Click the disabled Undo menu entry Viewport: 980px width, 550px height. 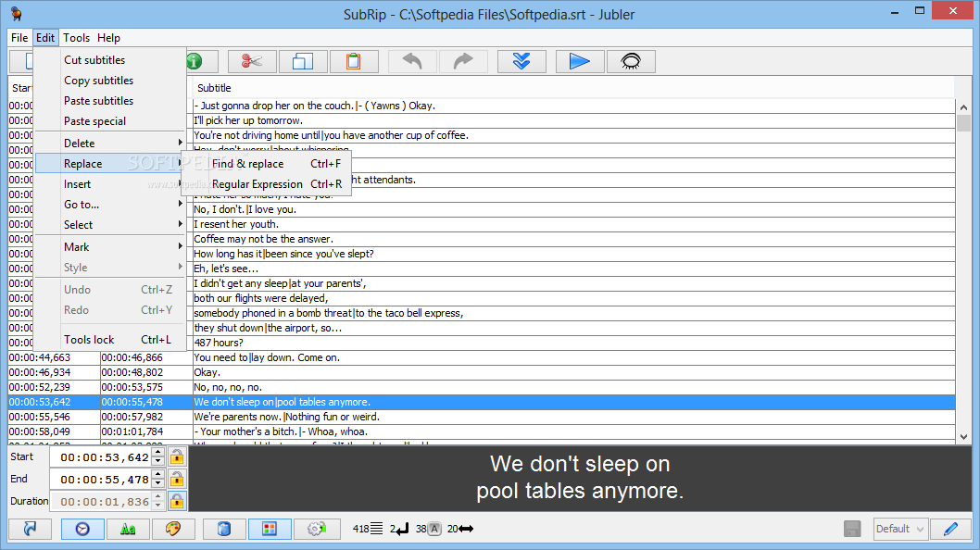[x=110, y=290]
